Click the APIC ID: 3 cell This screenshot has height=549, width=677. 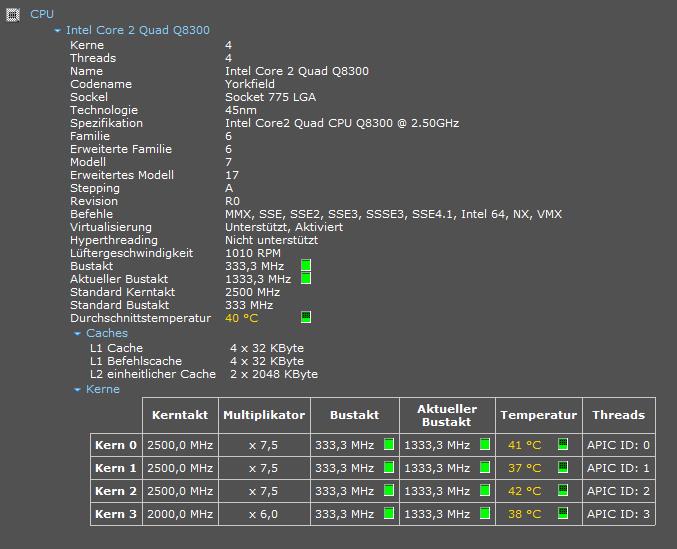click(x=618, y=514)
